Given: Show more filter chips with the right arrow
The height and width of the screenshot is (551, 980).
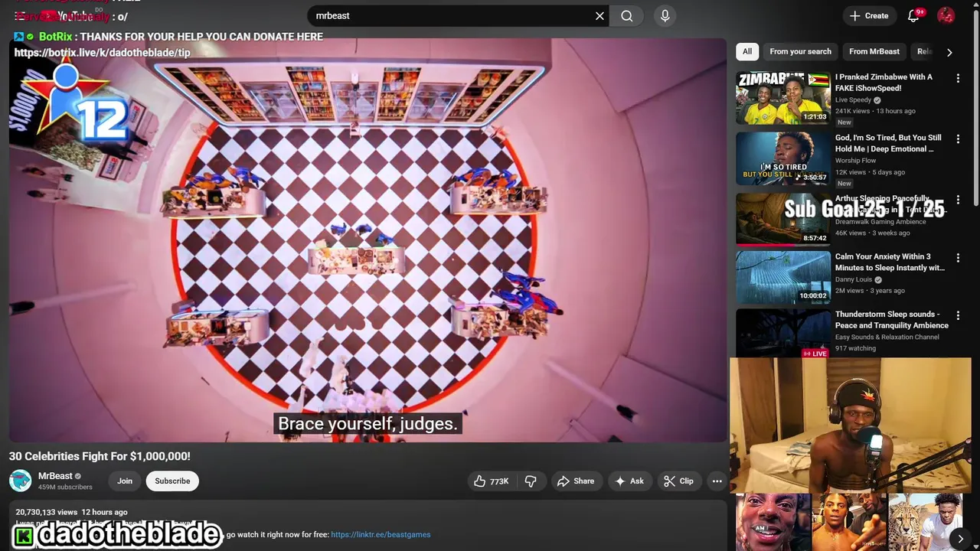Looking at the screenshot, I should coord(949,52).
